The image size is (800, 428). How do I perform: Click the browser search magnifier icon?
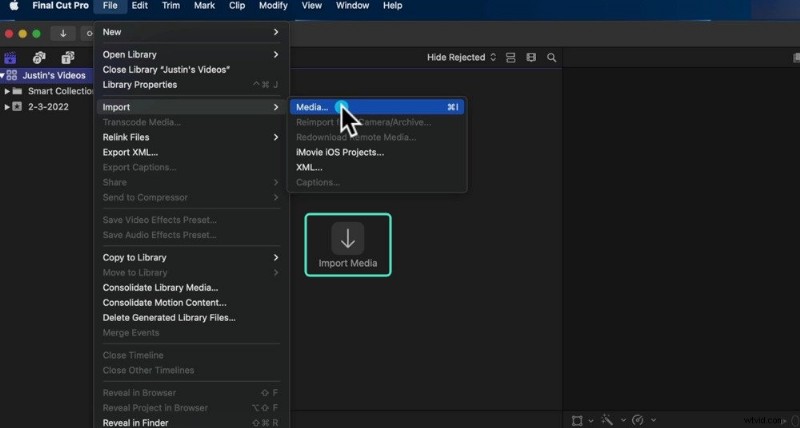(x=552, y=58)
